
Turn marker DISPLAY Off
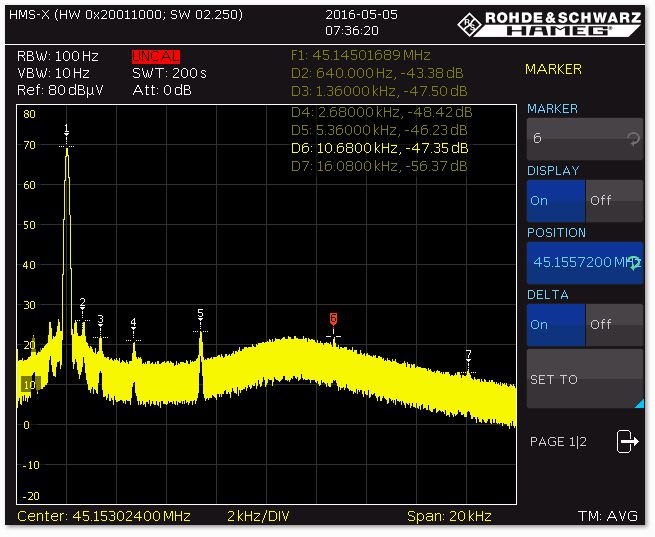tap(613, 201)
